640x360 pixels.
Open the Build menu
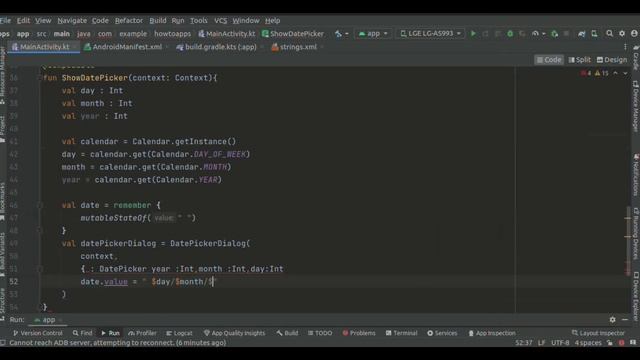[158, 20]
